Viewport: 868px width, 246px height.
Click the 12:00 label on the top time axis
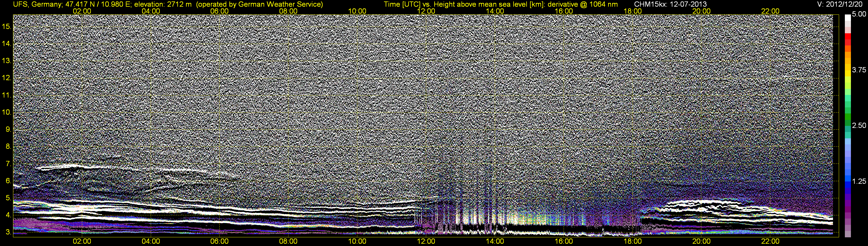[426, 11]
